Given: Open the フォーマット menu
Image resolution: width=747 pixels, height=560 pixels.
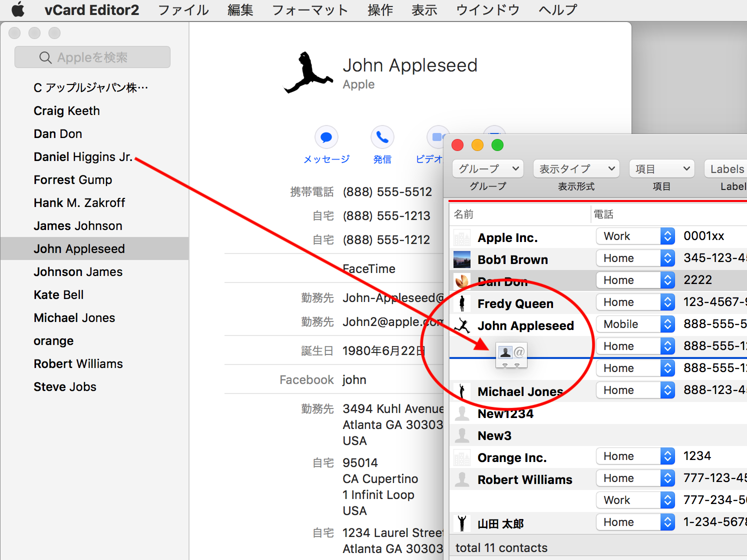Looking at the screenshot, I should point(310,10).
